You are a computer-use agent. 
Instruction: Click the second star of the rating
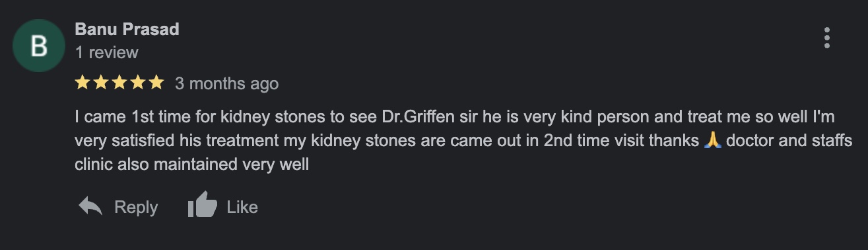click(101, 83)
